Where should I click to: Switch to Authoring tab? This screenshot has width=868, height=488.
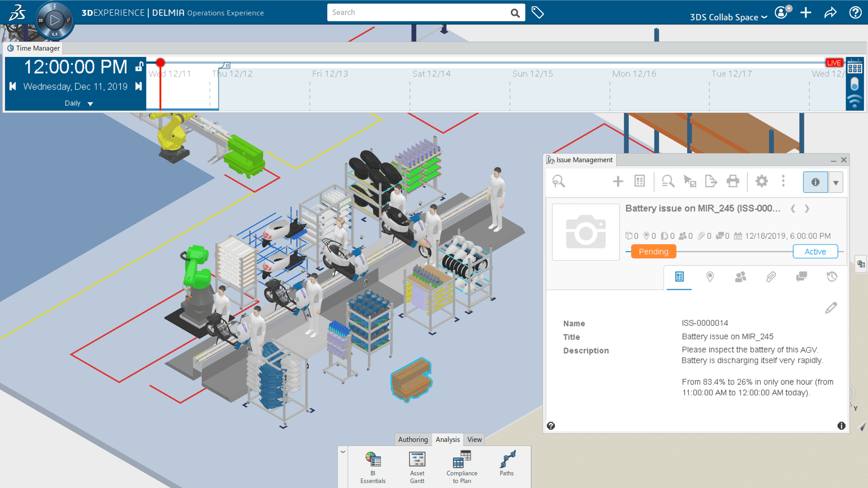(x=413, y=439)
